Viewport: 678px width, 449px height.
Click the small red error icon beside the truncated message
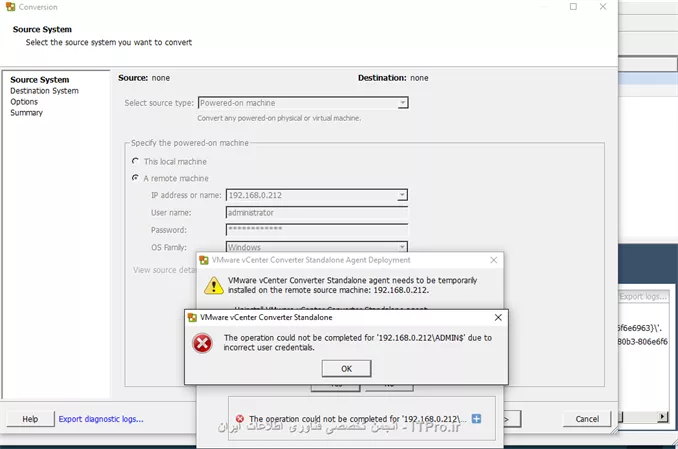point(240,419)
